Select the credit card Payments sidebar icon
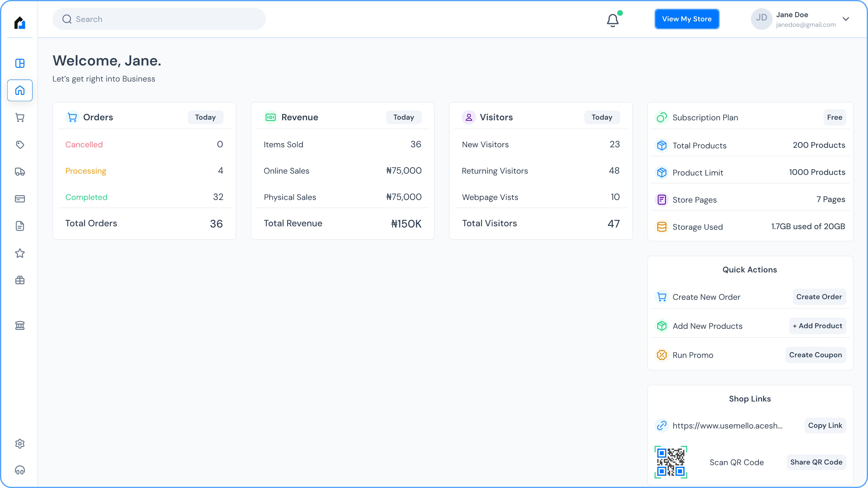Image resolution: width=868 pixels, height=488 pixels. click(x=20, y=199)
